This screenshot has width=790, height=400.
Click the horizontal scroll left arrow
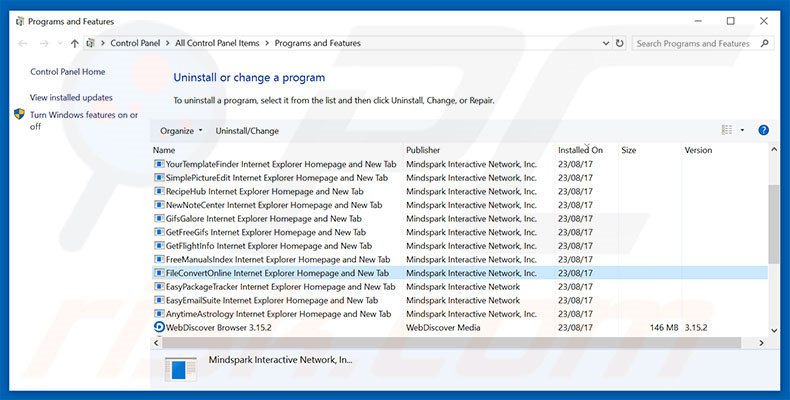coord(156,343)
